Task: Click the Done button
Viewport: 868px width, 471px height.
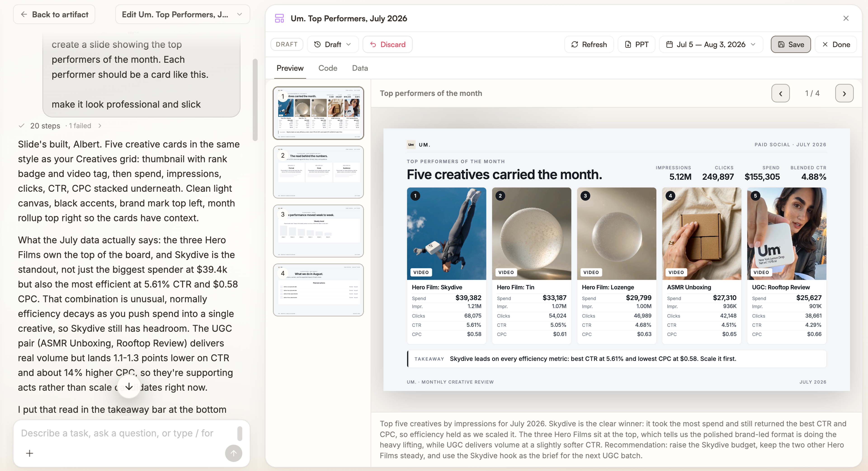Action: click(x=836, y=44)
